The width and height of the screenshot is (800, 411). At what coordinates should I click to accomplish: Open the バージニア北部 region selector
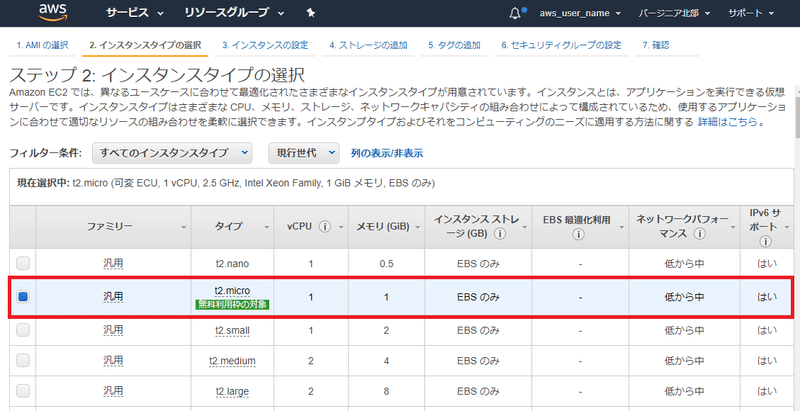tap(674, 13)
